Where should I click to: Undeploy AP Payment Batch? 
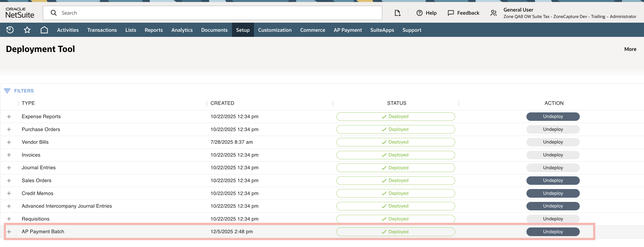pos(553,232)
